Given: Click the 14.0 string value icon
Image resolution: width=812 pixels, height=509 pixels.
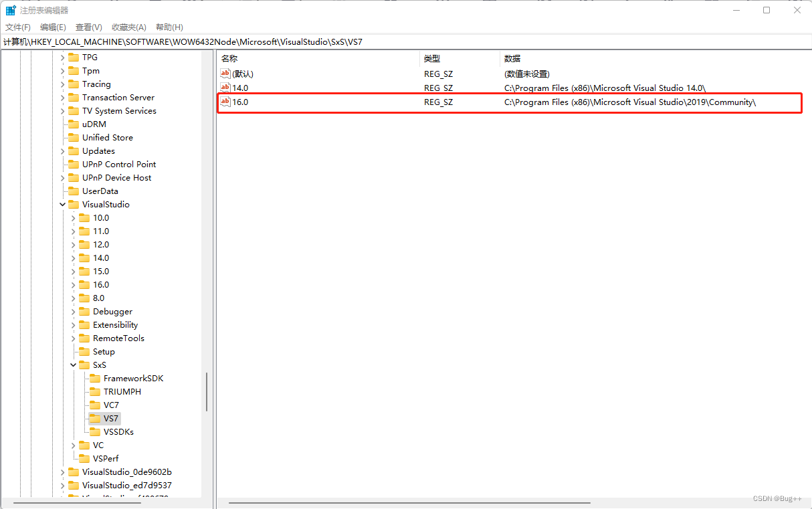Looking at the screenshot, I should (x=225, y=88).
